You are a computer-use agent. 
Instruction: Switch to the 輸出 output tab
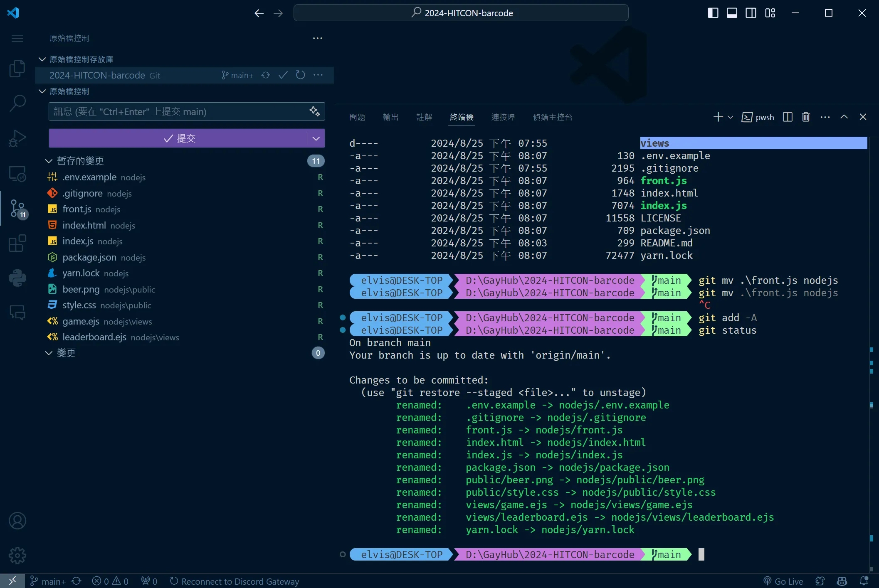pyautogui.click(x=390, y=117)
